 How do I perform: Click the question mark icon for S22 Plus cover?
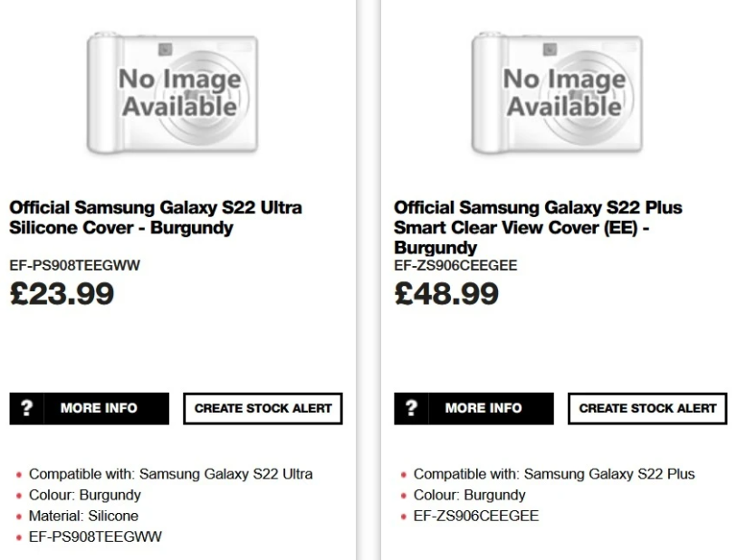pyautogui.click(x=411, y=408)
